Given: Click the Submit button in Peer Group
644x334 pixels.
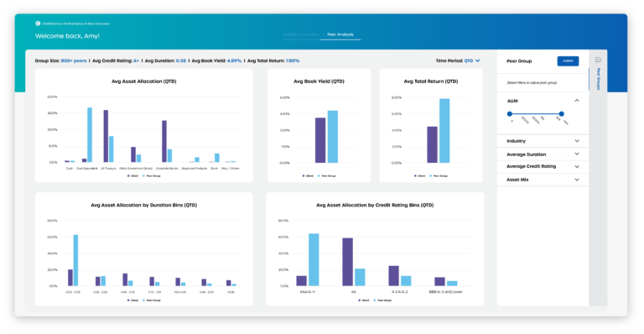Looking at the screenshot, I should (x=568, y=61).
